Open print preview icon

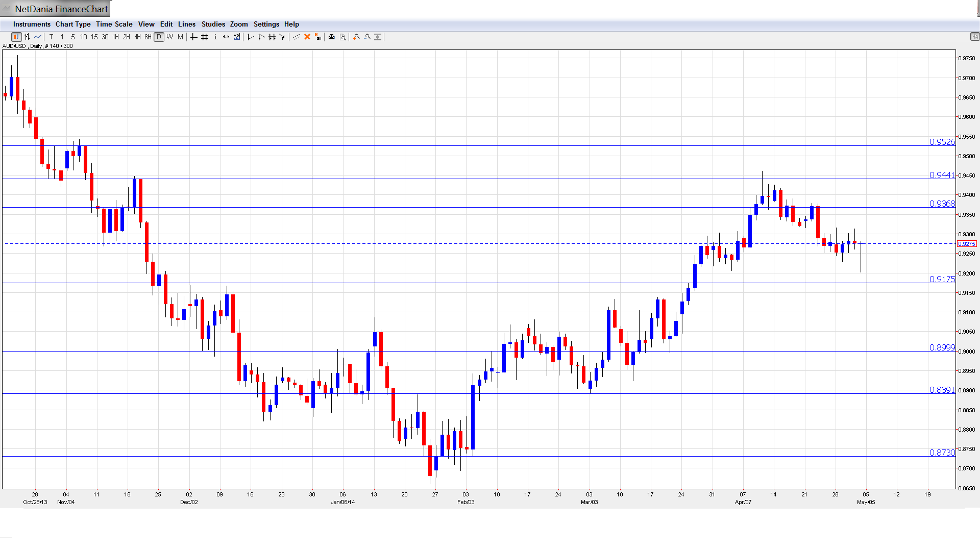pyautogui.click(x=343, y=37)
